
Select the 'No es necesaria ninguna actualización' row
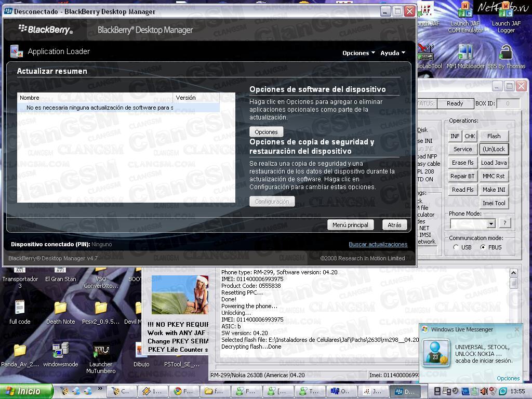[x=118, y=108]
